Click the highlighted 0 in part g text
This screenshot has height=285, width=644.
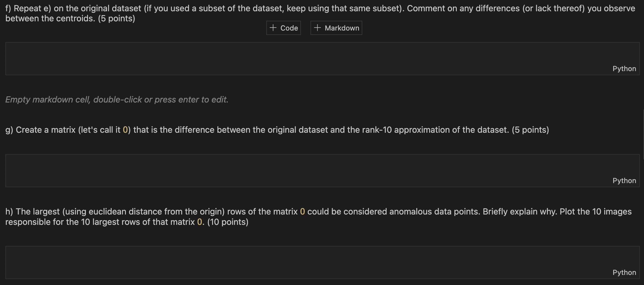click(x=126, y=129)
